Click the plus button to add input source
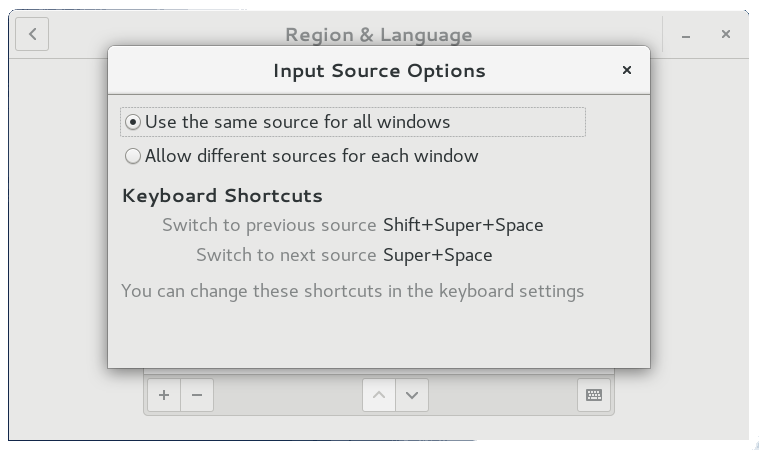 164,395
